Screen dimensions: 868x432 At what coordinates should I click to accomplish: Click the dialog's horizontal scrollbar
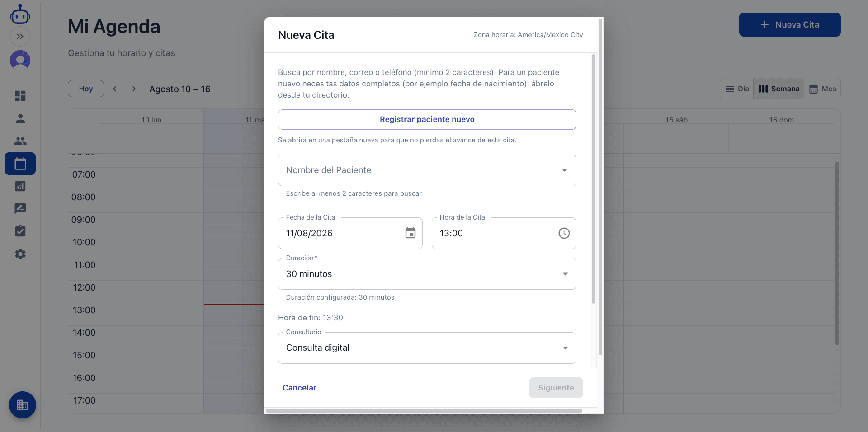424,411
